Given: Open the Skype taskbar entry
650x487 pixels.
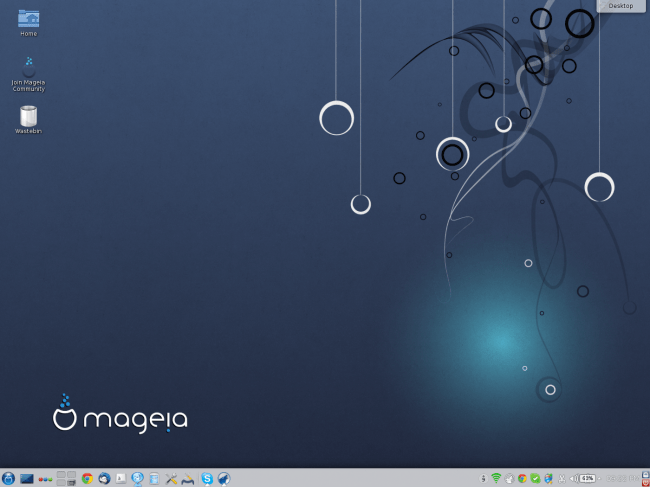Looking at the screenshot, I should tap(207, 479).
